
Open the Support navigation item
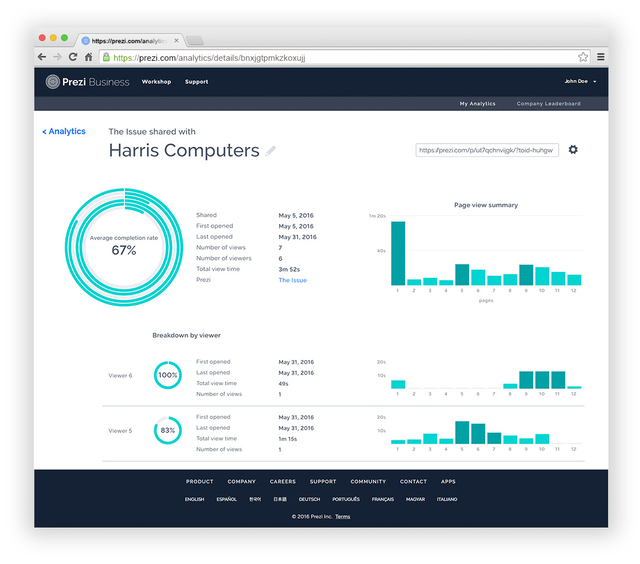click(196, 82)
